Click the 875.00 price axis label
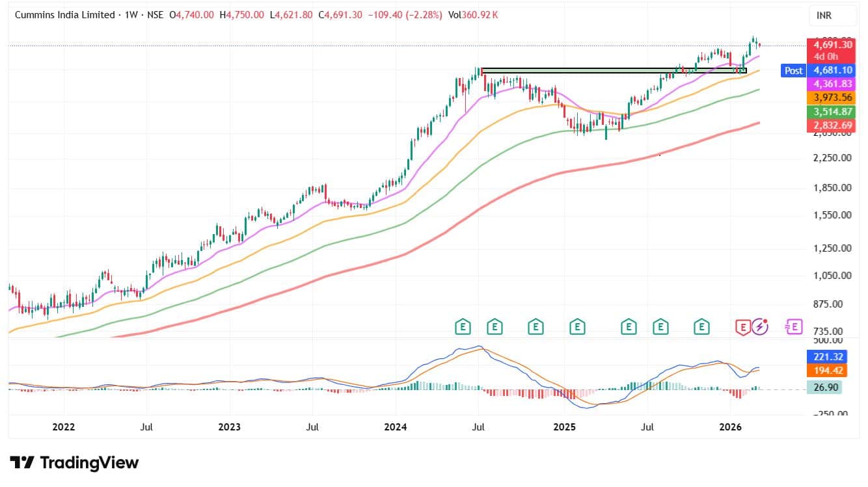The height and width of the screenshot is (487, 868). [x=826, y=304]
